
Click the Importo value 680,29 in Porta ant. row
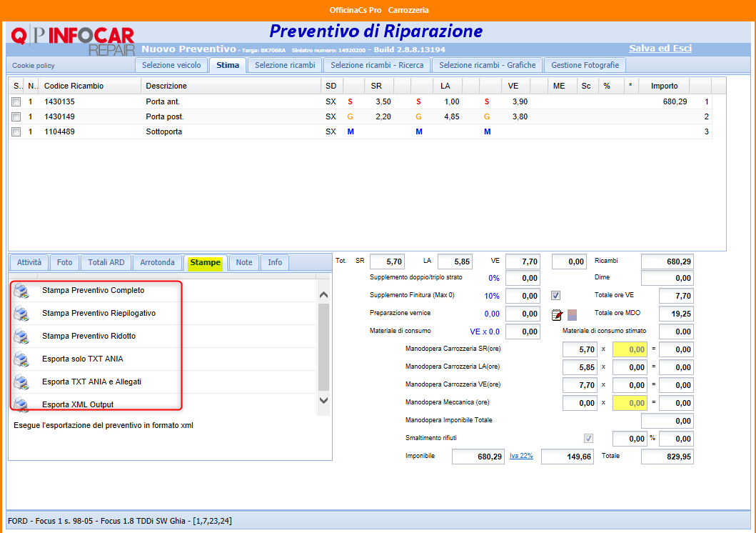675,101
